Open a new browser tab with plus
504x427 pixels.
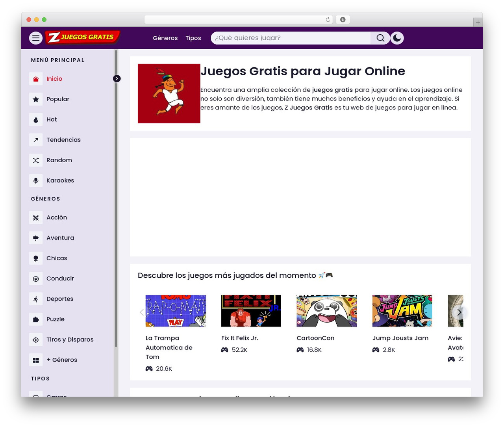point(478,22)
